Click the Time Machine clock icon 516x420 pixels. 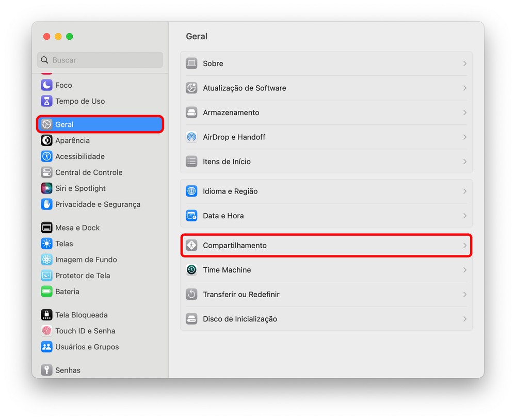click(191, 270)
